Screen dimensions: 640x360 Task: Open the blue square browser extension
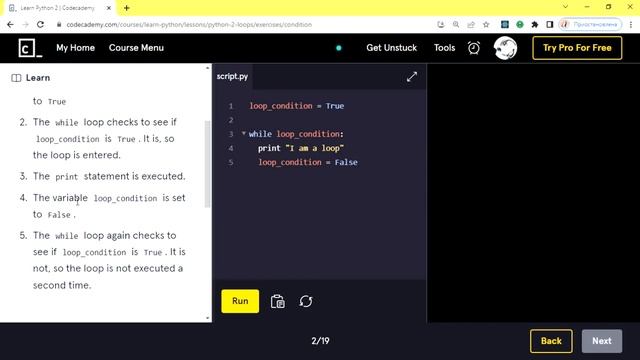tap(505, 24)
